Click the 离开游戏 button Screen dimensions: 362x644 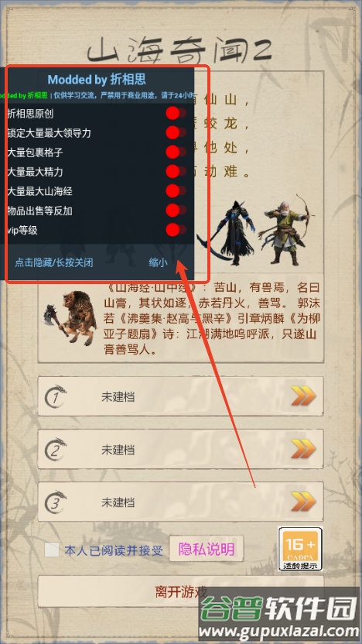tap(181, 592)
